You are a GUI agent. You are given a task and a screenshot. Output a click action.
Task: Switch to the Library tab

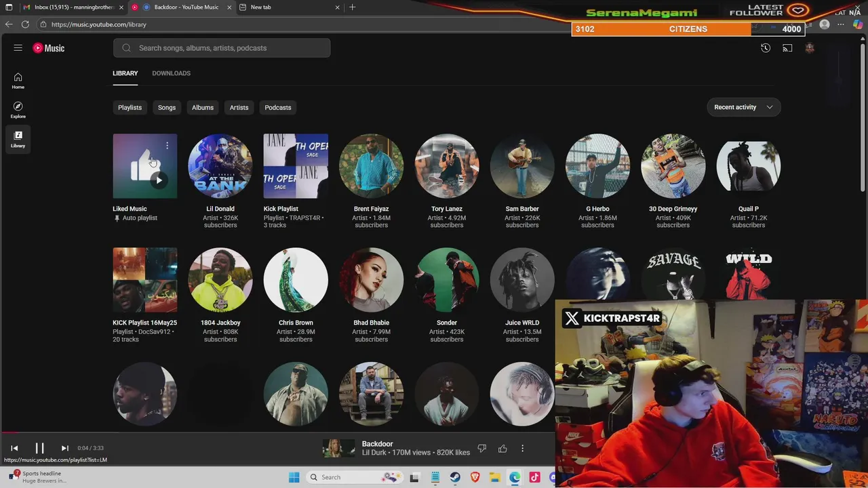[125, 73]
